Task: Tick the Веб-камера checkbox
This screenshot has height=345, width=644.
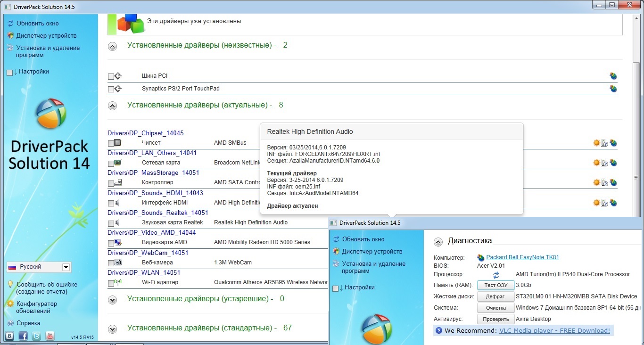Action: (x=111, y=263)
